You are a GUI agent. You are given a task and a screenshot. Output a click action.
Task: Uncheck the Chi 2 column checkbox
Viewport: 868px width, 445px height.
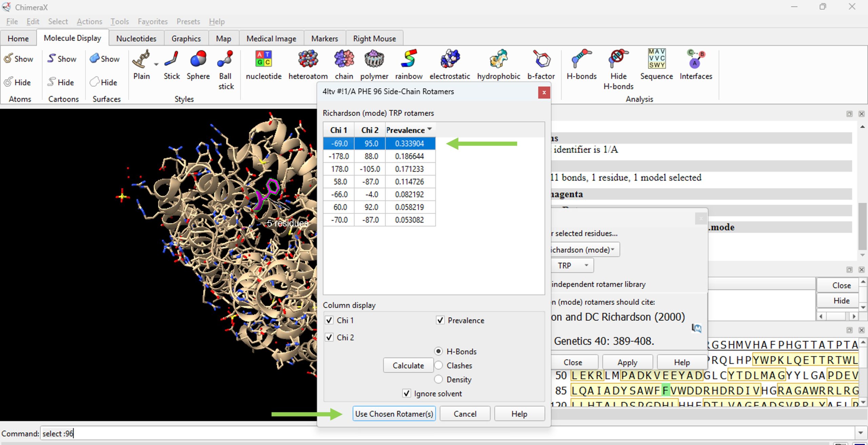[329, 337]
